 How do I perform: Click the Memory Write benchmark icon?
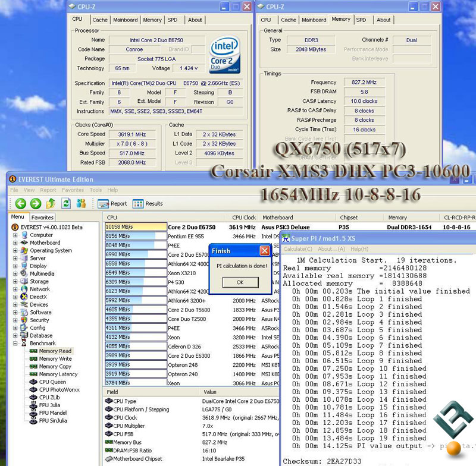(x=33, y=358)
